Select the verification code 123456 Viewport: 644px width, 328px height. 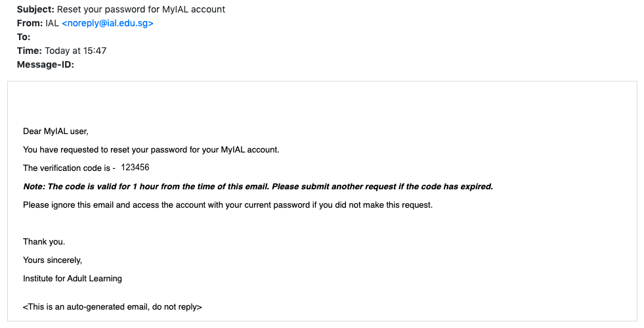(x=135, y=168)
